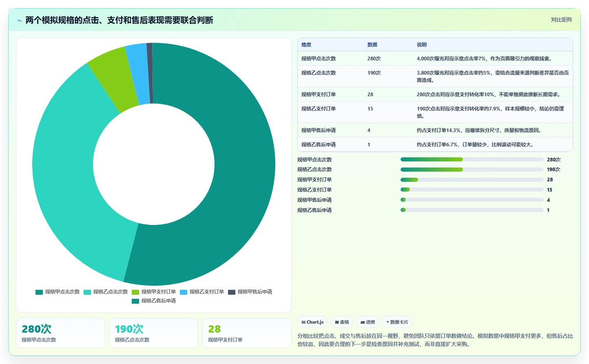This screenshot has width=589, height=364.
Task: Click the note 约占支付订单6.7%
Action: coord(476,145)
